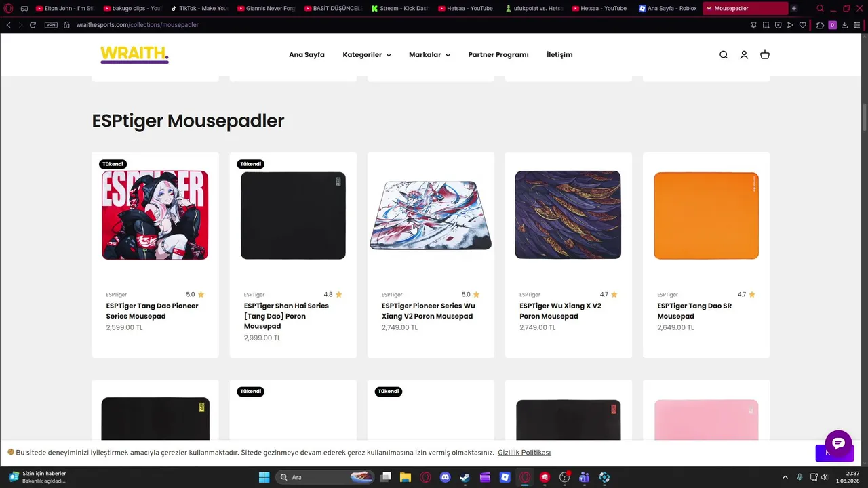Expand the Markalar dropdown menu
This screenshot has height=488, width=868.
point(429,55)
